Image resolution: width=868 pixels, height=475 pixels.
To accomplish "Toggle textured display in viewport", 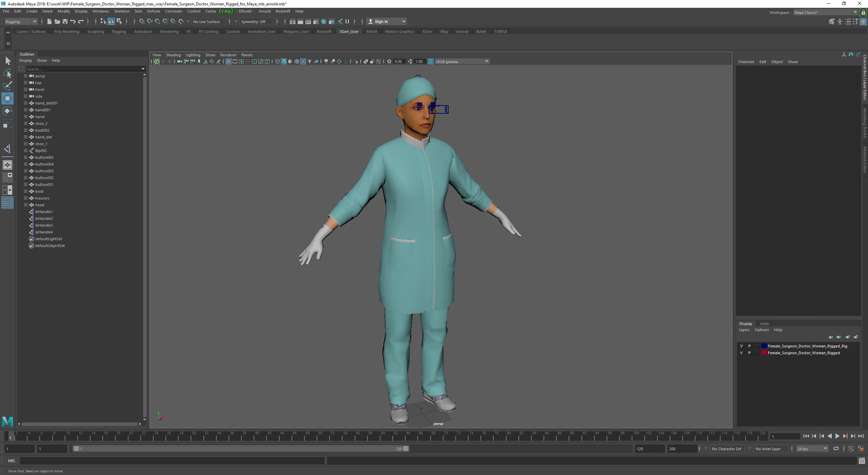I will (x=303, y=61).
